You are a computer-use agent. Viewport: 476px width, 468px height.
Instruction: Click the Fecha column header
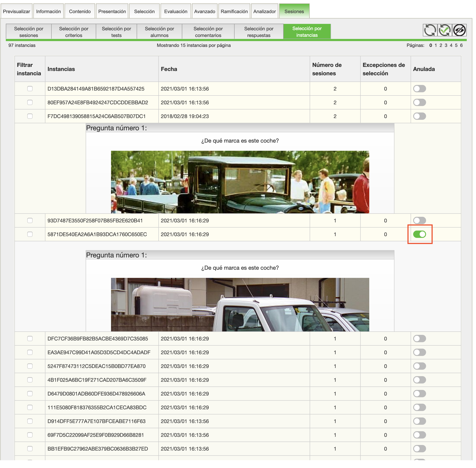click(169, 69)
